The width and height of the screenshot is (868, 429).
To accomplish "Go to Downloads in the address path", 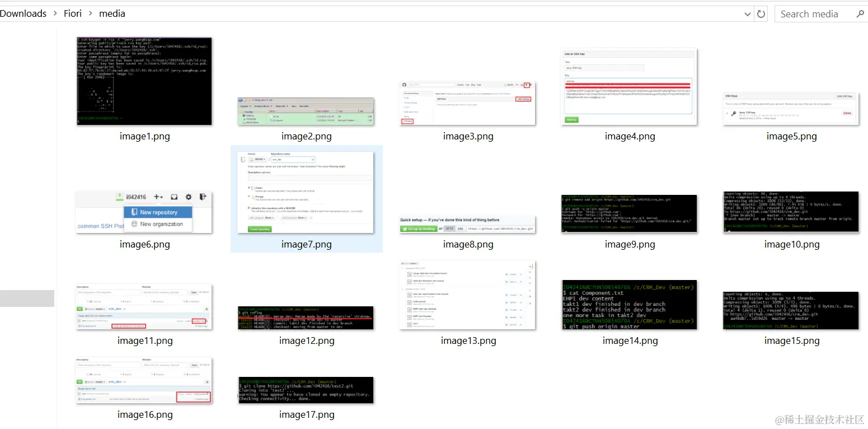I will pyautogui.click(x=23, y=13).
